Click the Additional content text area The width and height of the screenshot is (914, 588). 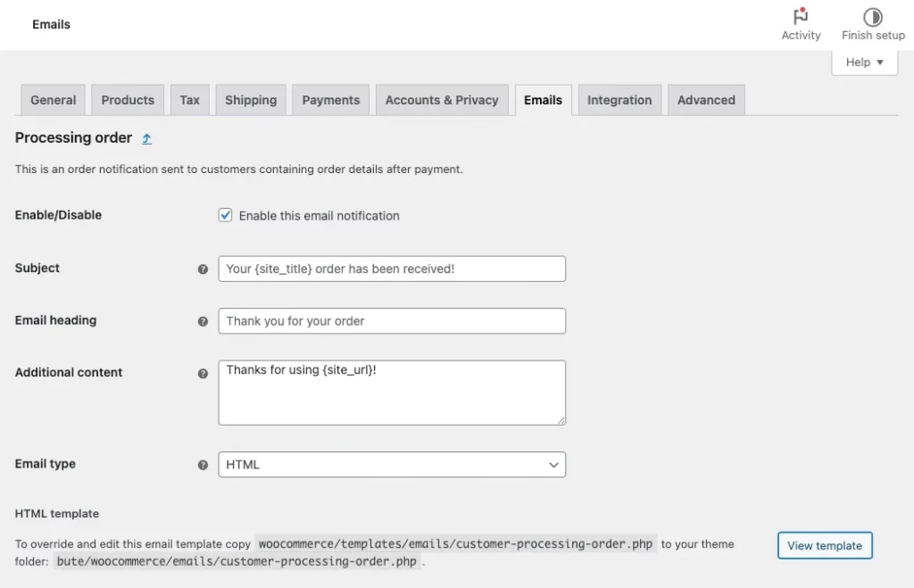391,392
